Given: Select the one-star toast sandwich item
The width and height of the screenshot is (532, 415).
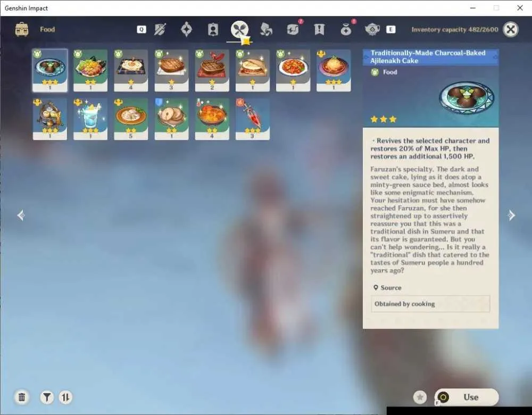Looking at the screenshot, I should coord(252,71).
